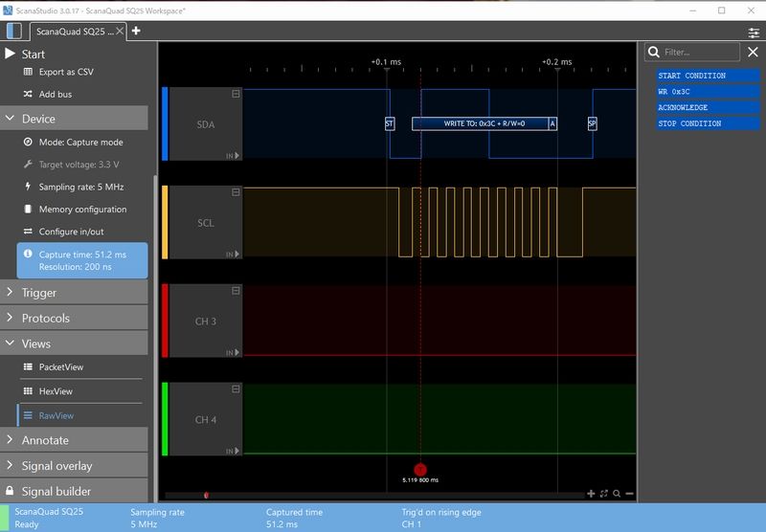This screenshot has height=532, width=766.
Task: Click the Start label
Action: 34,55
